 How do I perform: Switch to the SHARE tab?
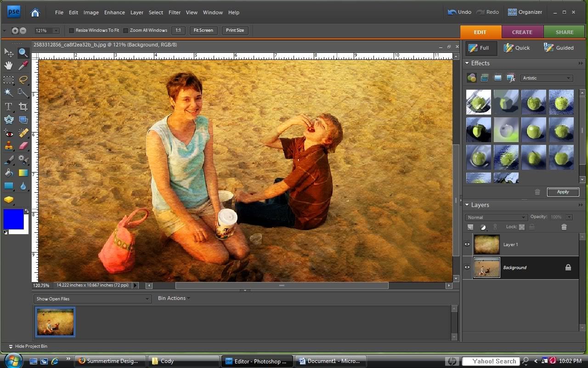pos(565,32)
